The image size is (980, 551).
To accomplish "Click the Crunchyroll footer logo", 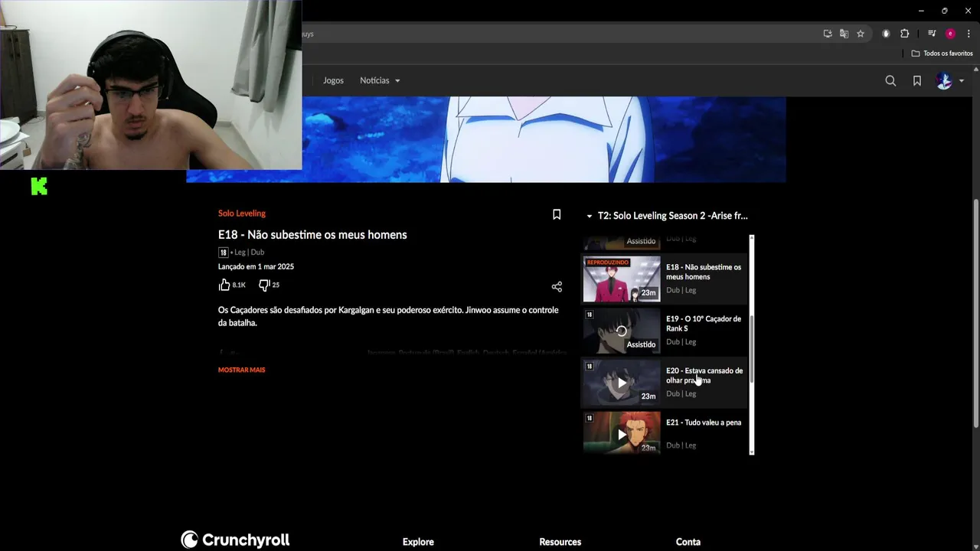I will pyautogui.click(x=235, y=540).
